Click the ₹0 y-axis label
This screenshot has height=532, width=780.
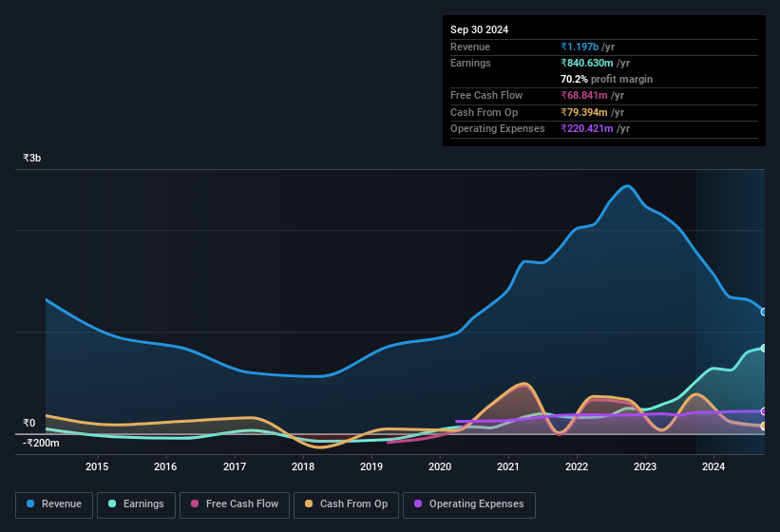tap(29, 423)
